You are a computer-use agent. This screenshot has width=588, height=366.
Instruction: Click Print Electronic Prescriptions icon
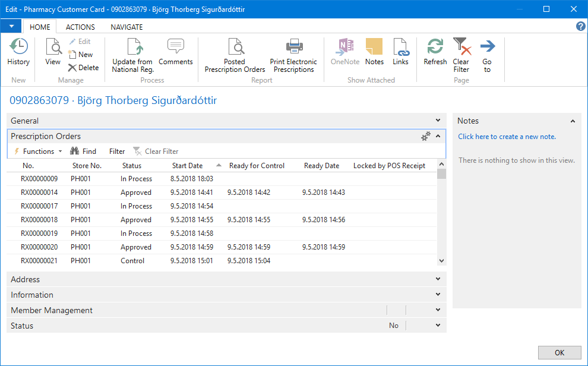[x=293, y=55]
